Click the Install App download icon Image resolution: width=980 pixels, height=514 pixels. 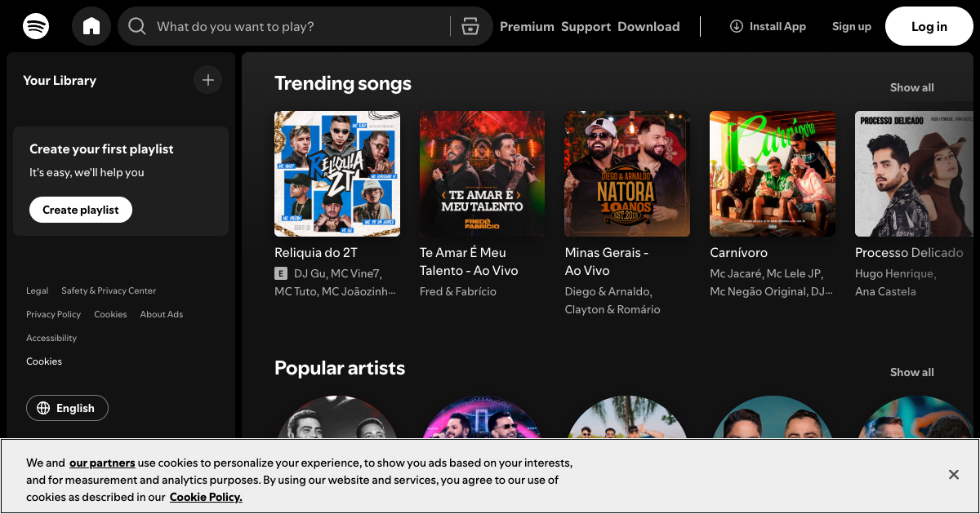click(736, 26)
